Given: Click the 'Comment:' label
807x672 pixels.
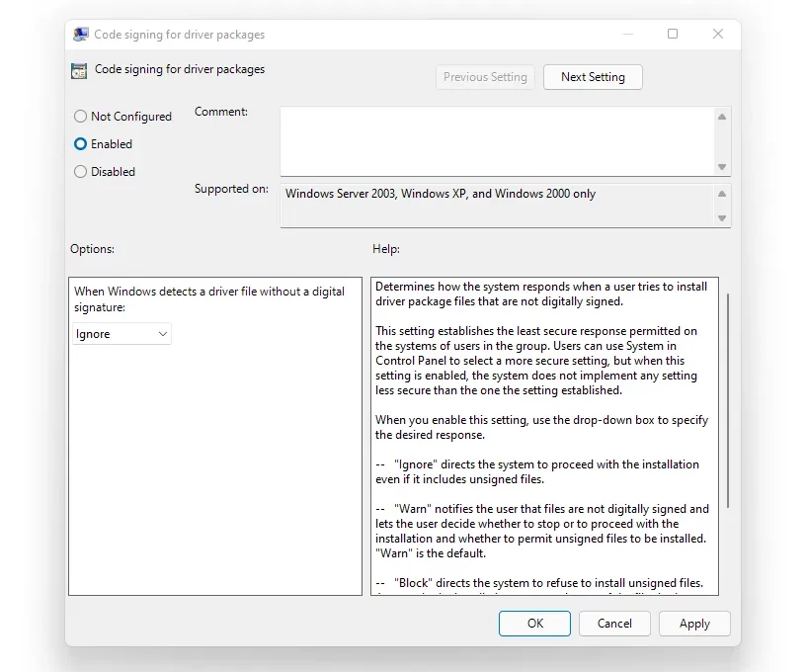Looking at the screenshot, I should click(221, 112).
